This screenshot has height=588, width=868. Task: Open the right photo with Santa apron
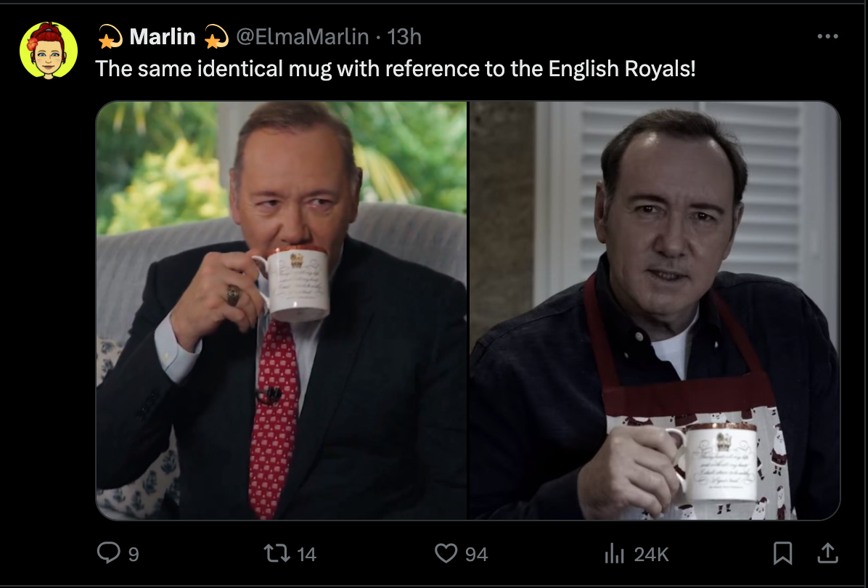click(655, 310)
